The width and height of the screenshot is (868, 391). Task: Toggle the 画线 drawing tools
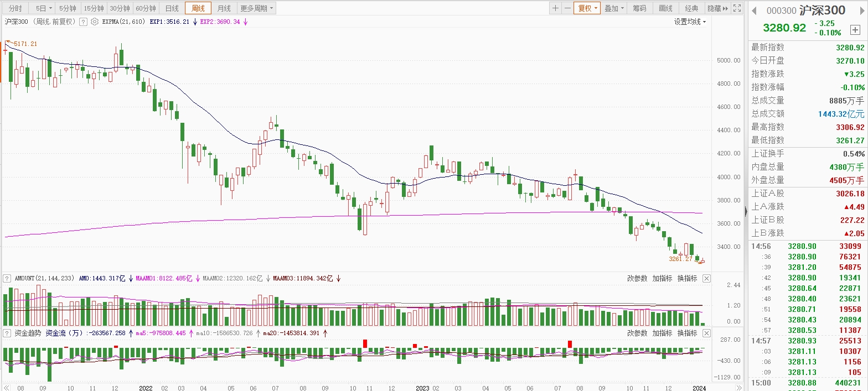tap(665, 8)
